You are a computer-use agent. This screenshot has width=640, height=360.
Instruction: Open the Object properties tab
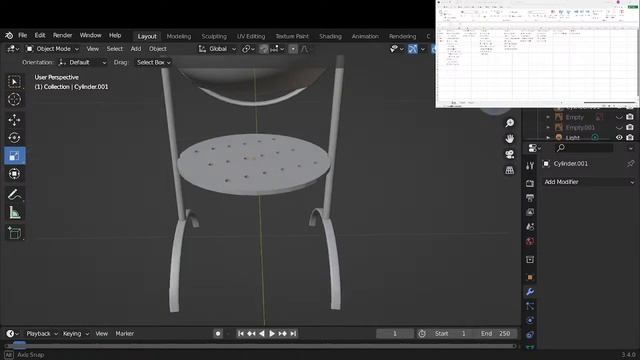[x=530, y=278]
